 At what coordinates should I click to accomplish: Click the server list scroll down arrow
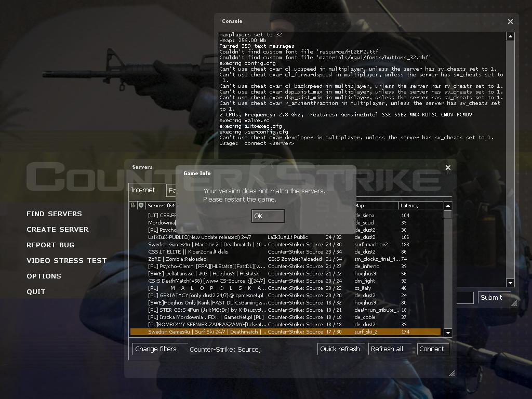click(448, 332)
